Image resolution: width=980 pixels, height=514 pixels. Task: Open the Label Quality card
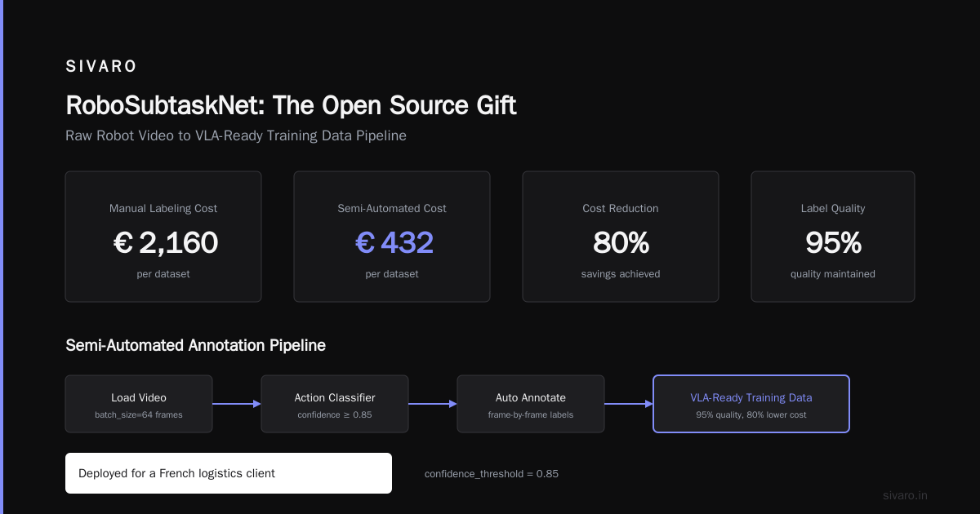pyautogui.click(x=833, y=237)
